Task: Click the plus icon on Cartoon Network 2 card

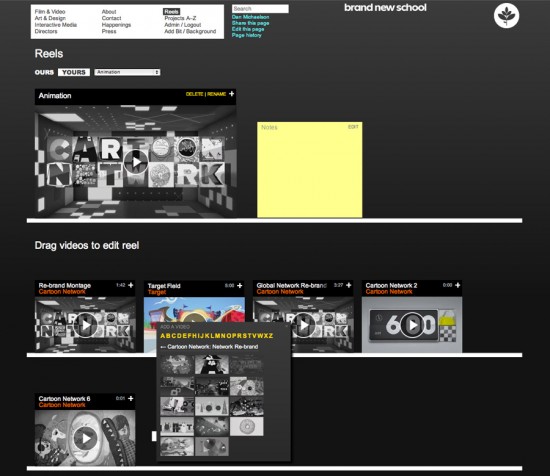Action: coord(457,285)
